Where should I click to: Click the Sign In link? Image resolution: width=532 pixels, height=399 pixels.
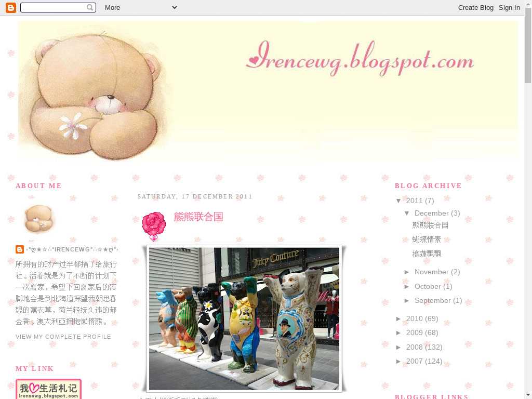coord(509,7)
